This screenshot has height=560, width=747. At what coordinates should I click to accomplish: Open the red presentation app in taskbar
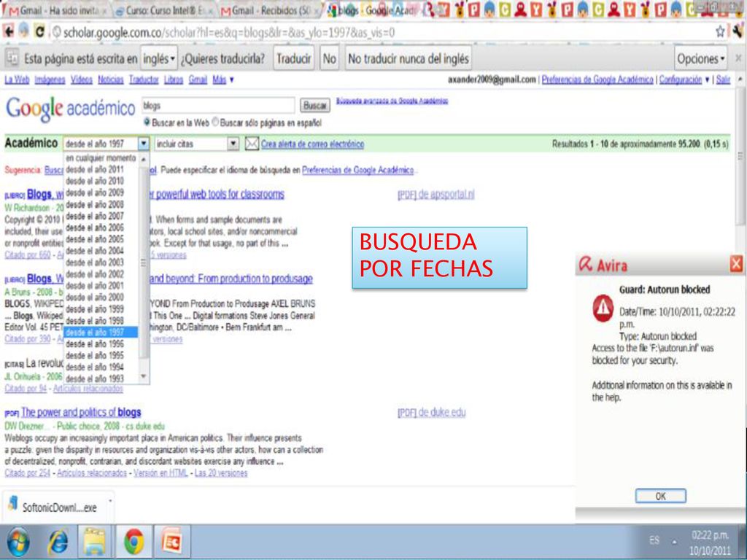click(171, 542)
